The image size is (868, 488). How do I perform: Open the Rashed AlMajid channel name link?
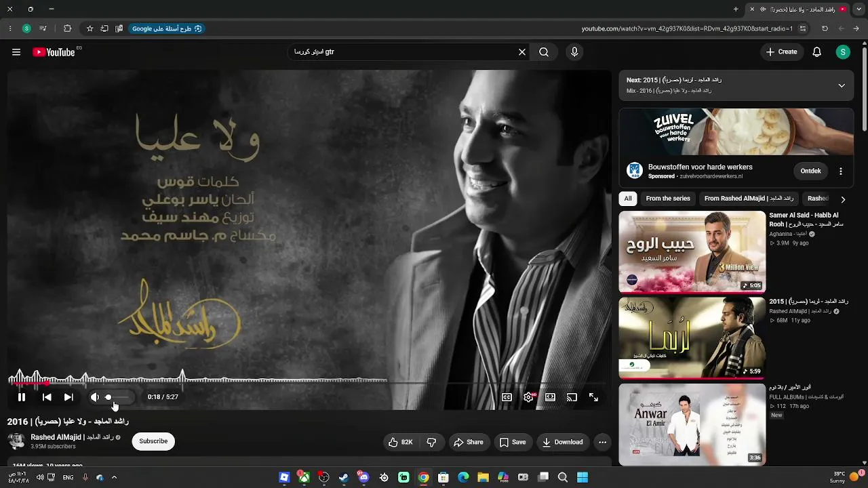point(72,437)
